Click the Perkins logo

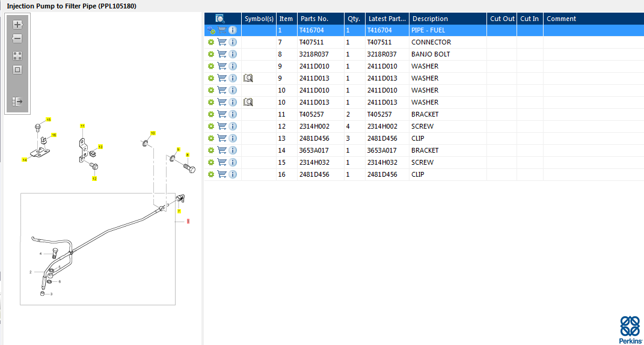(x=630, y=329)
